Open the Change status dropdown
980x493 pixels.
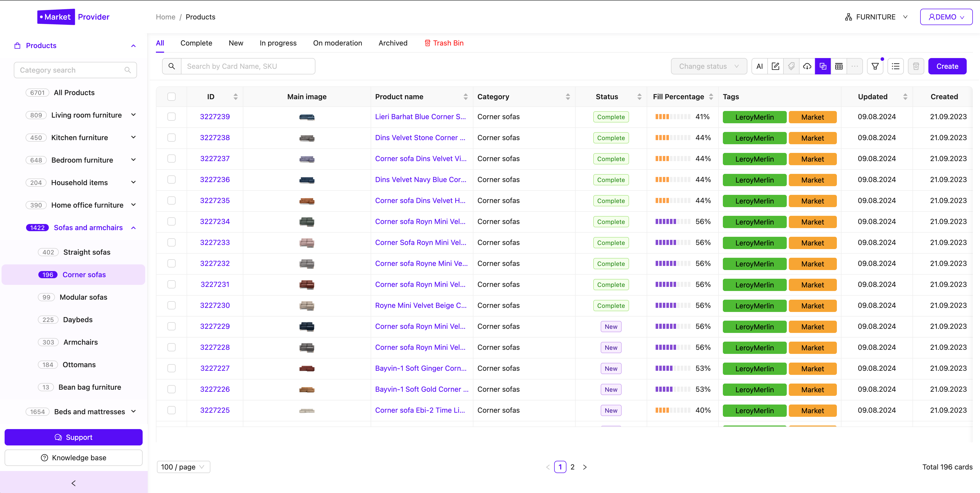(x=708, y=66)
